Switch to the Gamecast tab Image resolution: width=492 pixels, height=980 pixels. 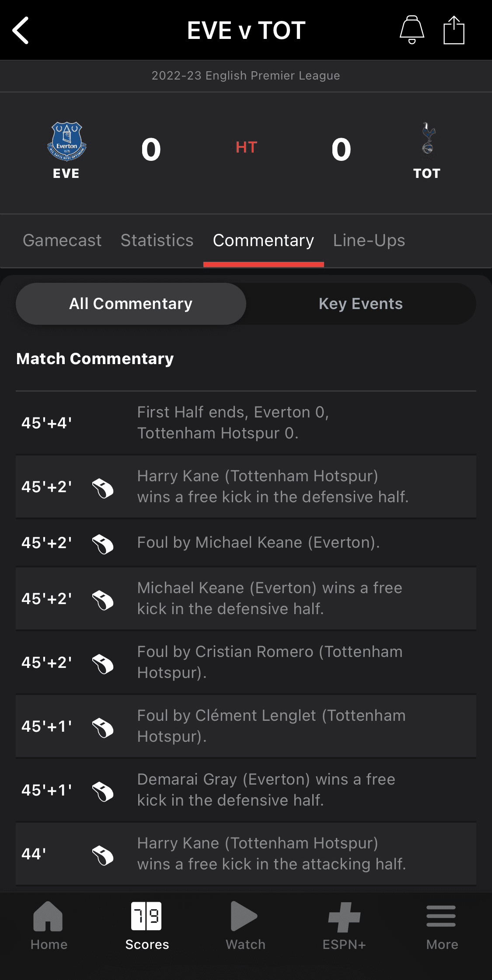click(x=62, y=240)
